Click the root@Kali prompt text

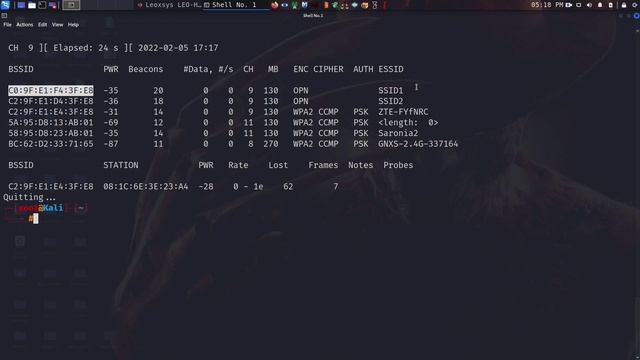(x=41, y=208)
